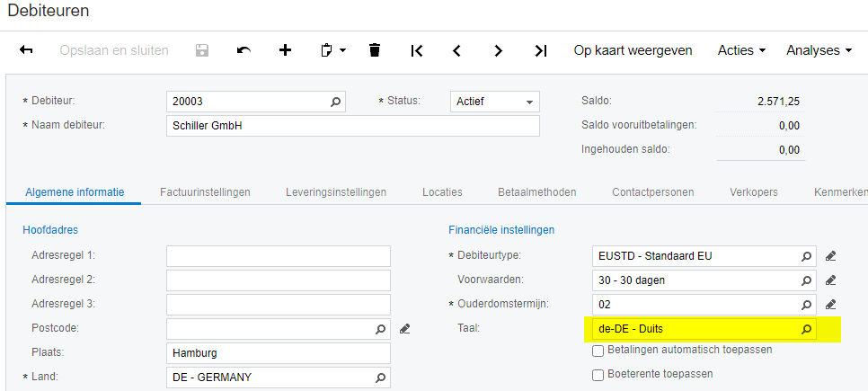The height and width of the screenshot is (391, 868).
Task: Tick the Boeterente toepassen checkbox
Action: pyautogui.click(x=598, y=374)
